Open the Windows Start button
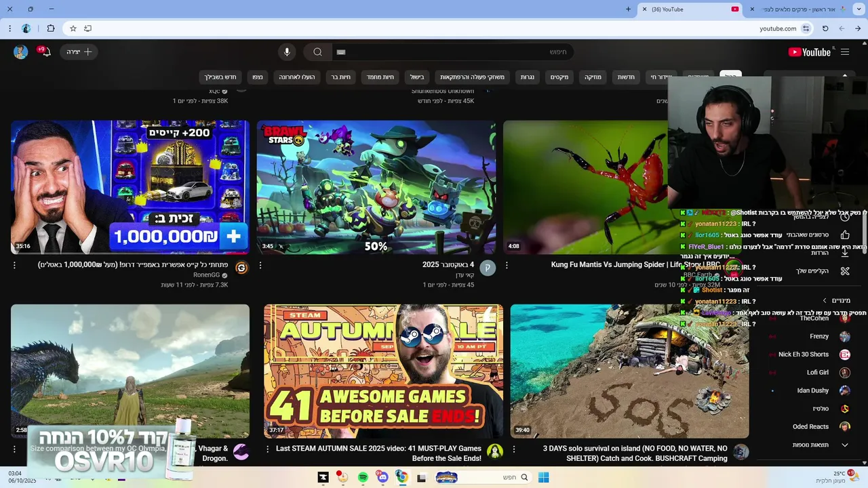 pos(543,477)
